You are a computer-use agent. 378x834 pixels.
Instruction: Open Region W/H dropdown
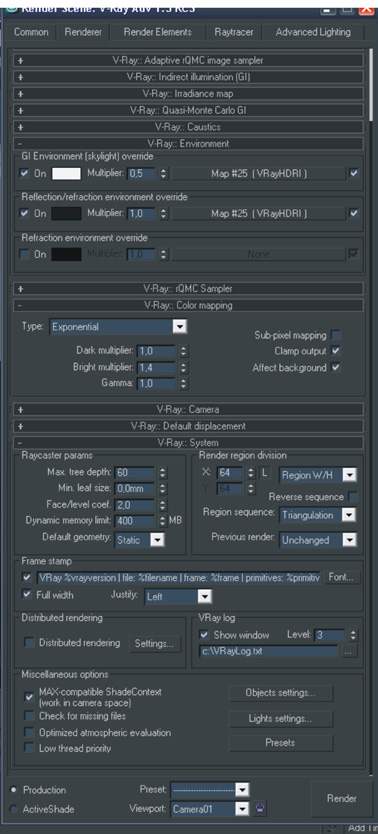point(318,474)
